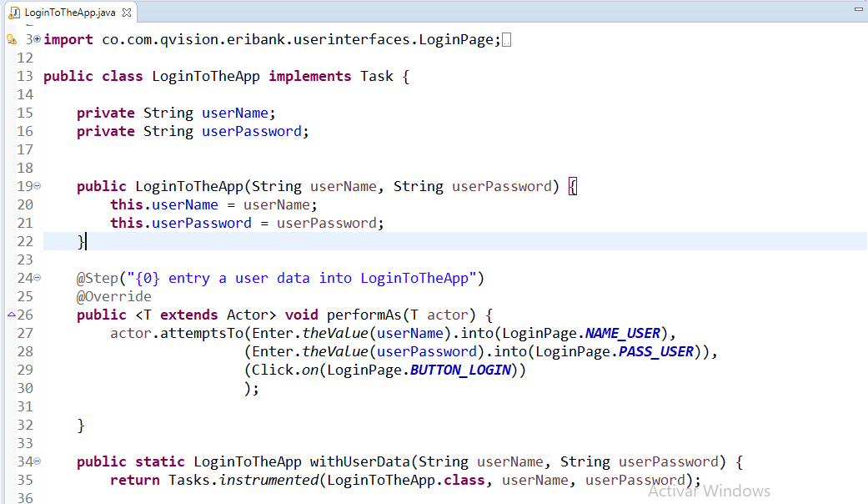The height and width of the screenshot is (504, 868).
Task: Click the Java file icon on the editor tab
Action: point(14,13)
